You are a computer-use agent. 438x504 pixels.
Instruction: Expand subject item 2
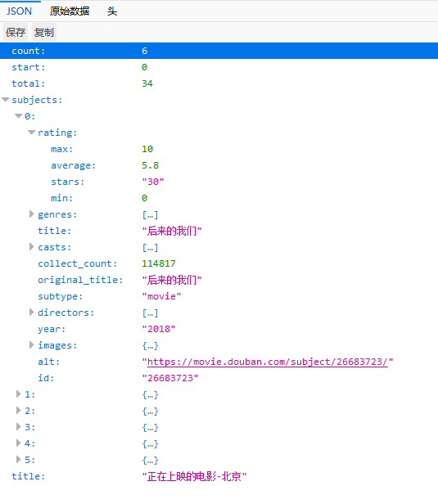[19, 411]
